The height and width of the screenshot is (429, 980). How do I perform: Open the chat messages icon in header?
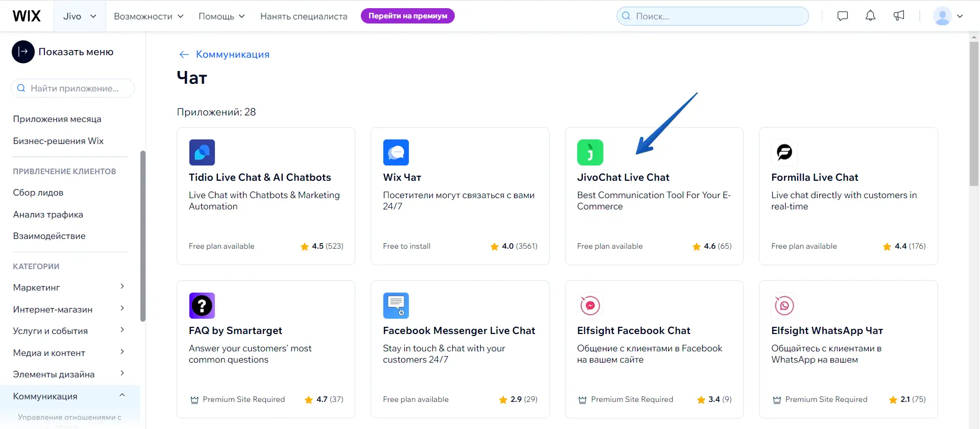[842, 16]
